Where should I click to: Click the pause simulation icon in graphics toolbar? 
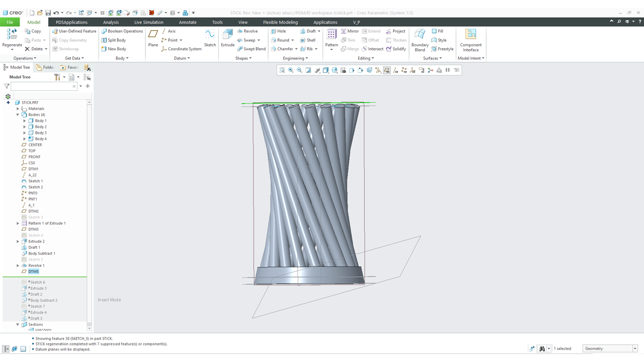pos(447,70)
